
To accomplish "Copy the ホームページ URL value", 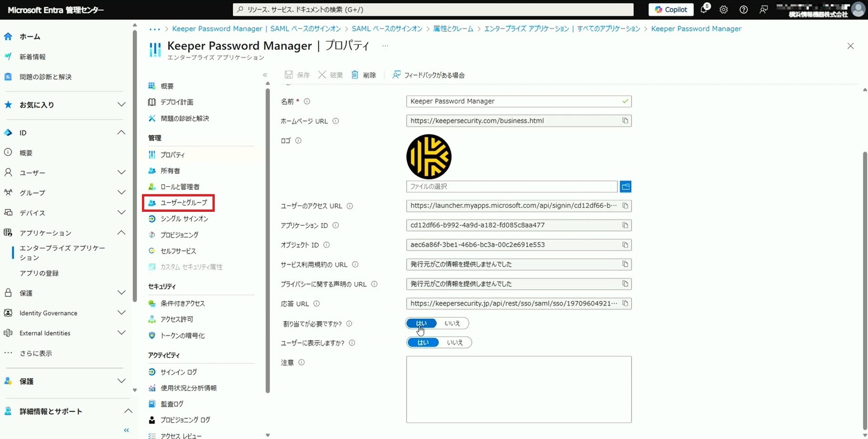I will [x=625, y=121].
